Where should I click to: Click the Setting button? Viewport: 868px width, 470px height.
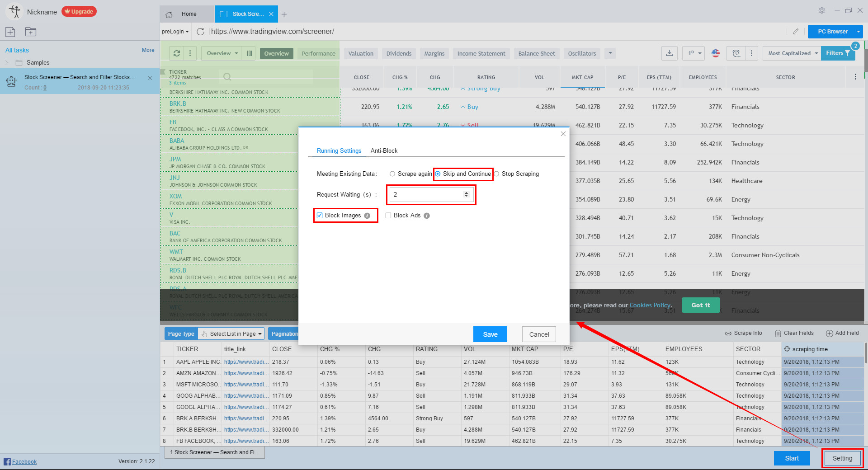(x=842, y=458)
